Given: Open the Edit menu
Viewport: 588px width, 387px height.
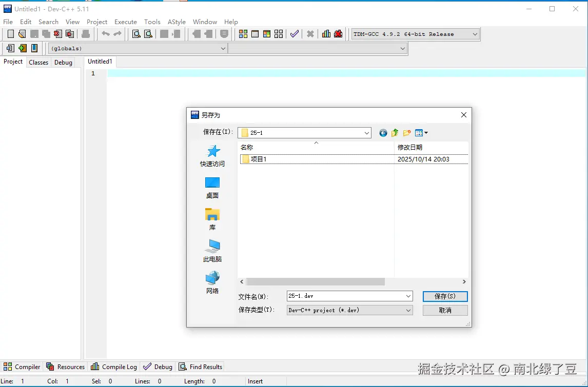Looking at the screenshot, I should [26, 22].
